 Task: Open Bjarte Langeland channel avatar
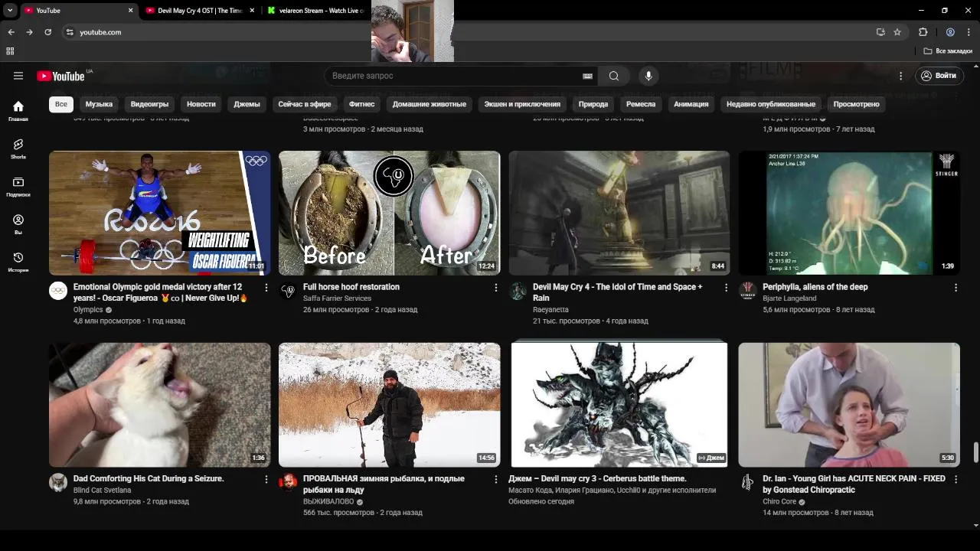point(747,291)
